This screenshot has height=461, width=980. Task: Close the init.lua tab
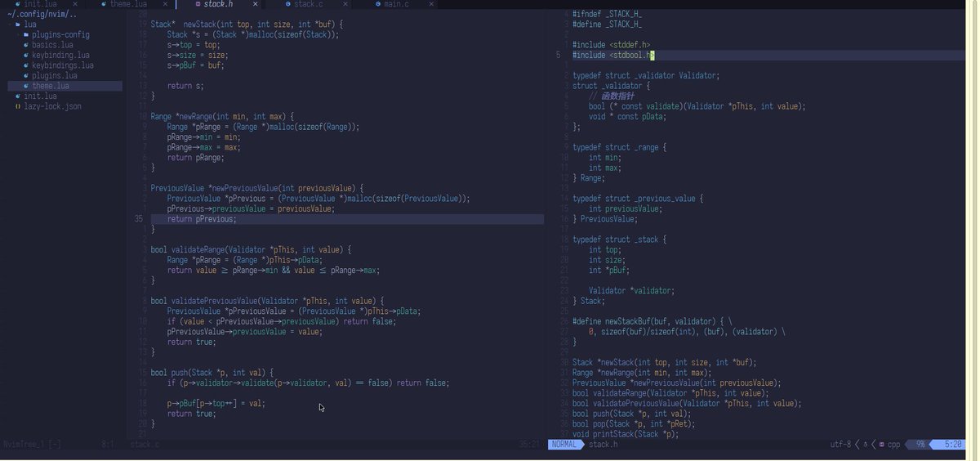pyautogui.click(x=75, y=4)
